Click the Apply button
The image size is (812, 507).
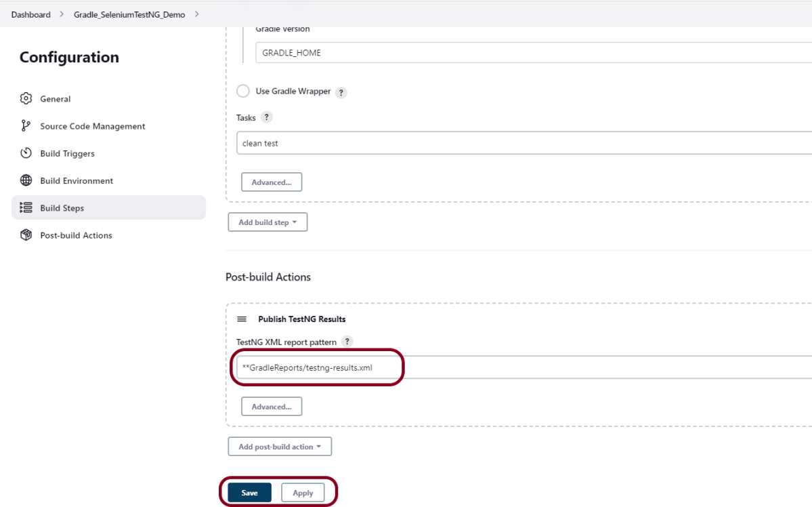click(303, 493)
